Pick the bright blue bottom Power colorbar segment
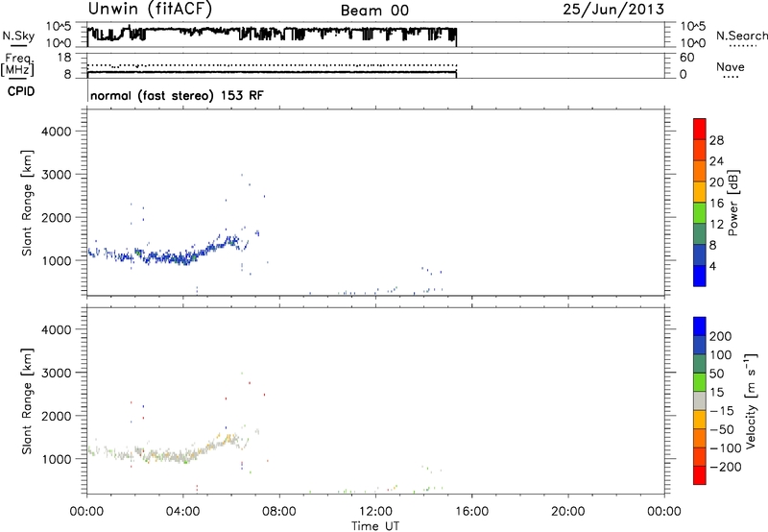Viewport: 768px width, 532px height. pos(700,276)
